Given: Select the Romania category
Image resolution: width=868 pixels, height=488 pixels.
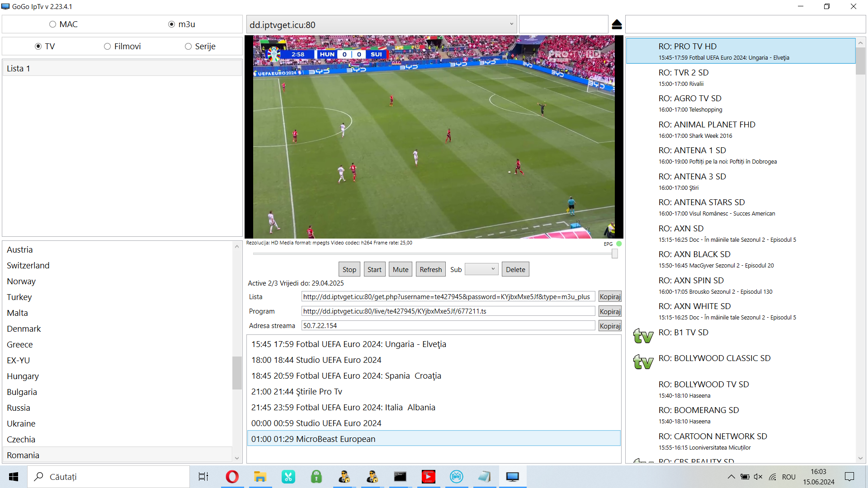Looking at the screenshot, I should 118,455.
